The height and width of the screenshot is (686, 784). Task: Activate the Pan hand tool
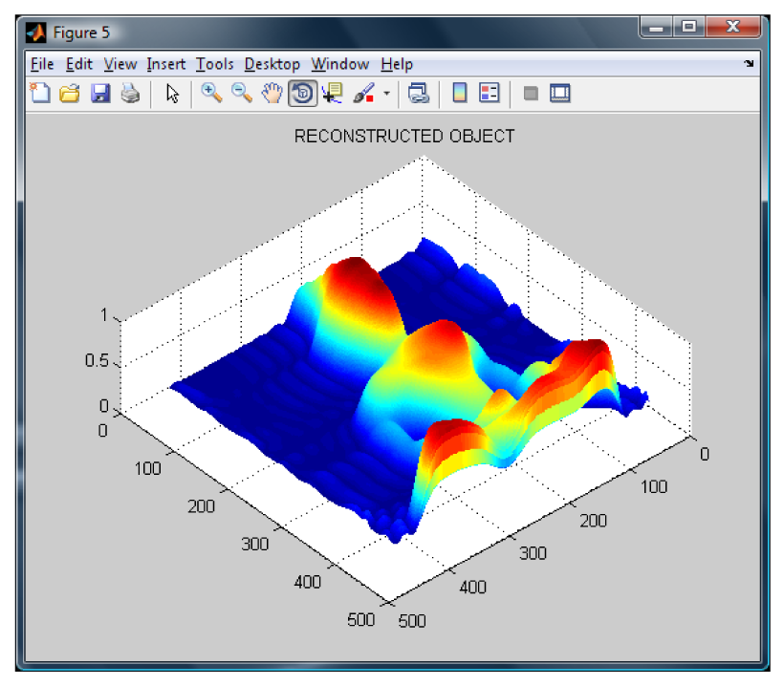pos(272,94)
